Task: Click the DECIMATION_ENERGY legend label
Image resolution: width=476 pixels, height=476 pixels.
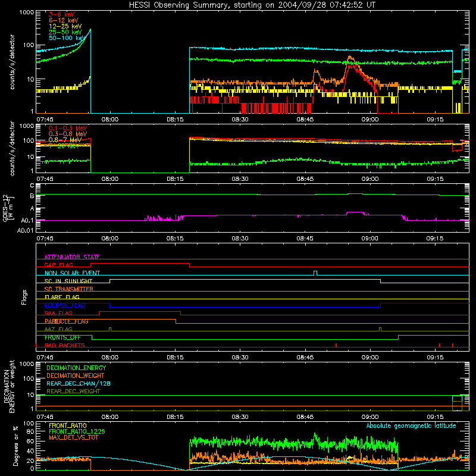Action: [x=76, y=368]
